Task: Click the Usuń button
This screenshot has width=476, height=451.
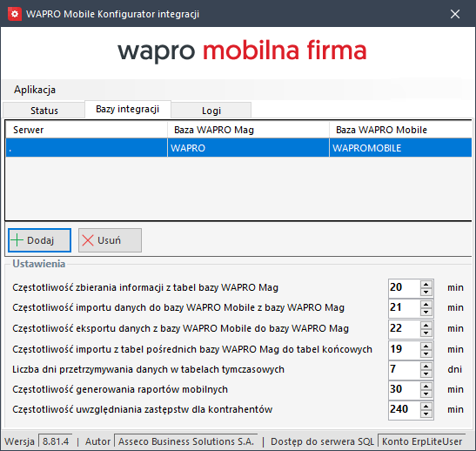Action: pyautogui.click(x=110, y=240)
